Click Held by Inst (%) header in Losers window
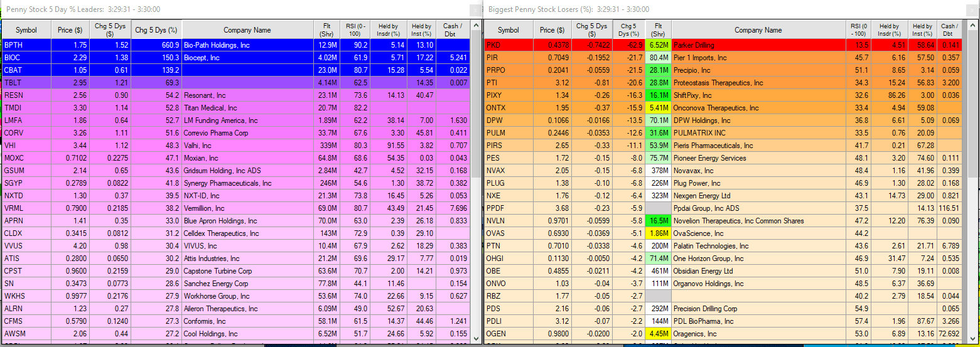Image resolution: width=980 pixels, height=347 pixels. 922,29
